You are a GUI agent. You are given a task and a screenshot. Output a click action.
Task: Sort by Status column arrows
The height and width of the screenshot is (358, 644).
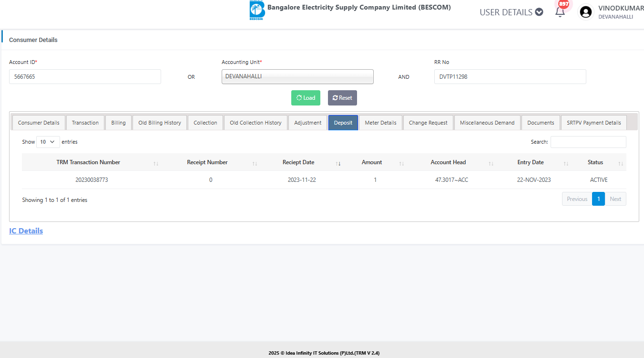click(620, 163)
